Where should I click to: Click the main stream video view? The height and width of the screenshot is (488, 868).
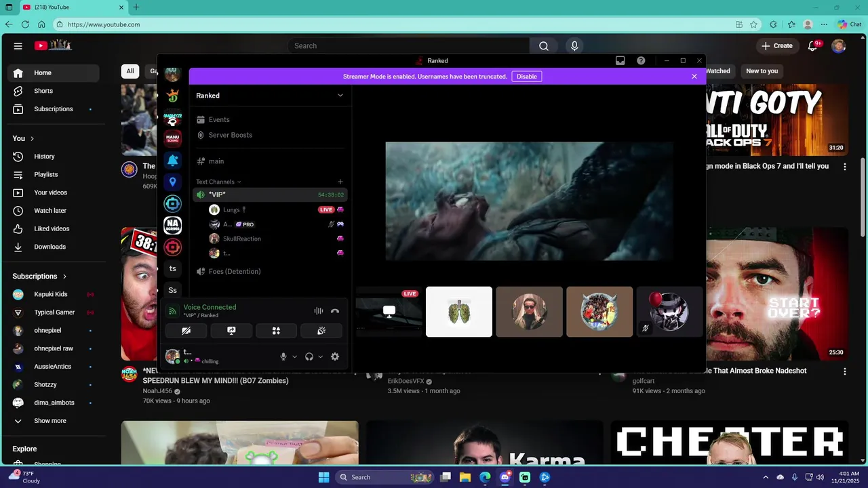pos(529,201)
